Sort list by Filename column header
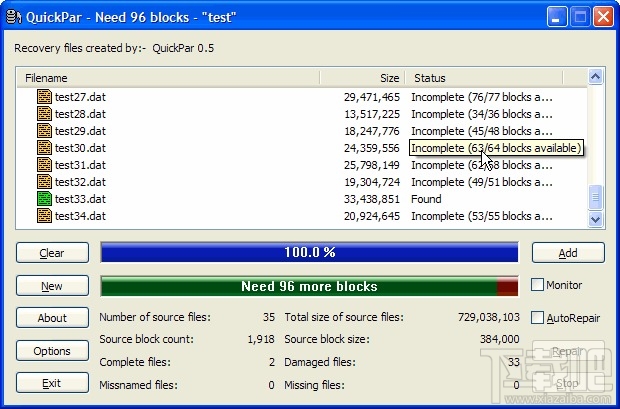 coord(168,78)
